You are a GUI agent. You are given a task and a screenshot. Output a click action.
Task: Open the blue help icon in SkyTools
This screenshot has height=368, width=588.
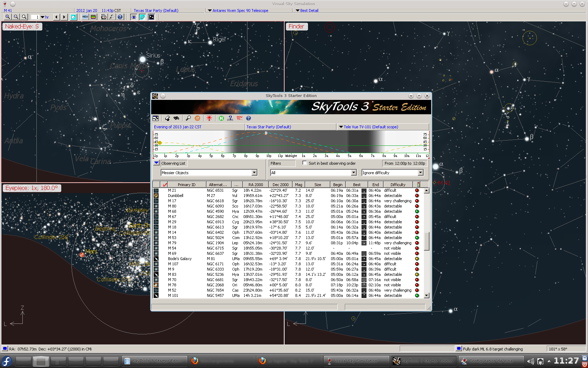tap(248, 118)
